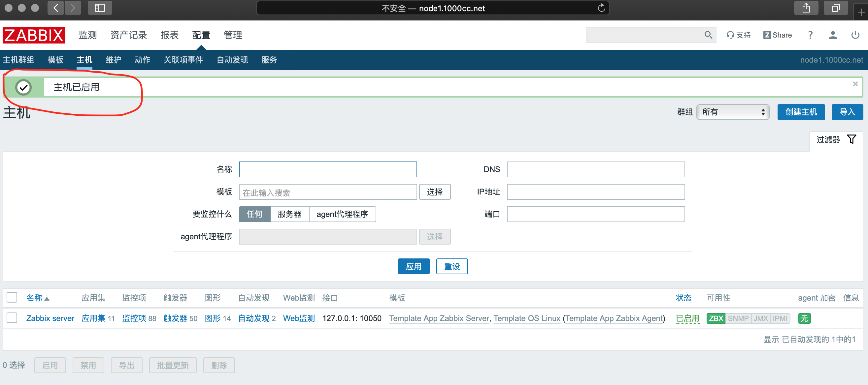Click the search magnifier icon

click(708, 35)
